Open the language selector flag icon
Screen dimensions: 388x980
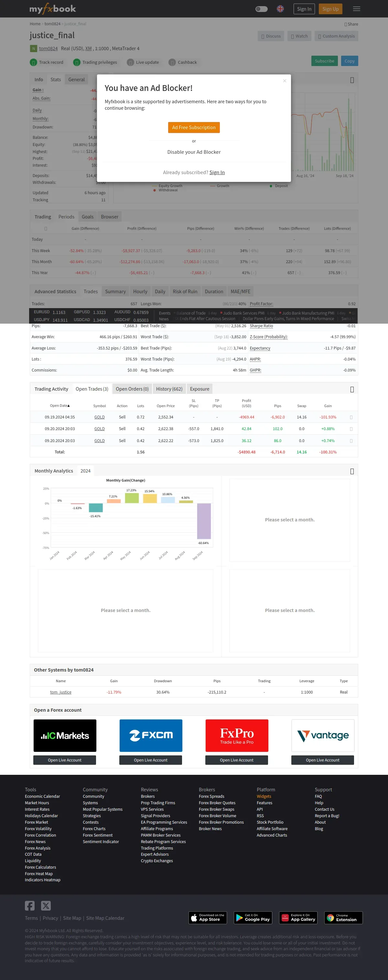tap(280, 9)
